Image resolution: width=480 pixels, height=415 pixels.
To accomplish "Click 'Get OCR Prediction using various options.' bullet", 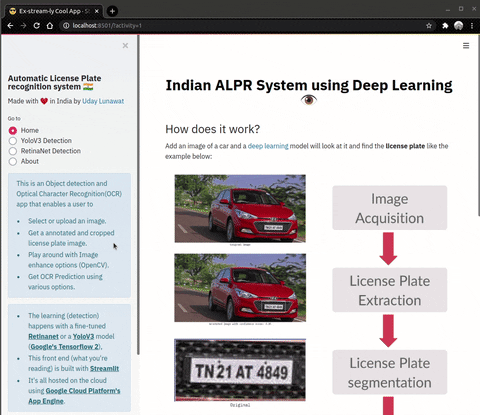I will (65, 282).
